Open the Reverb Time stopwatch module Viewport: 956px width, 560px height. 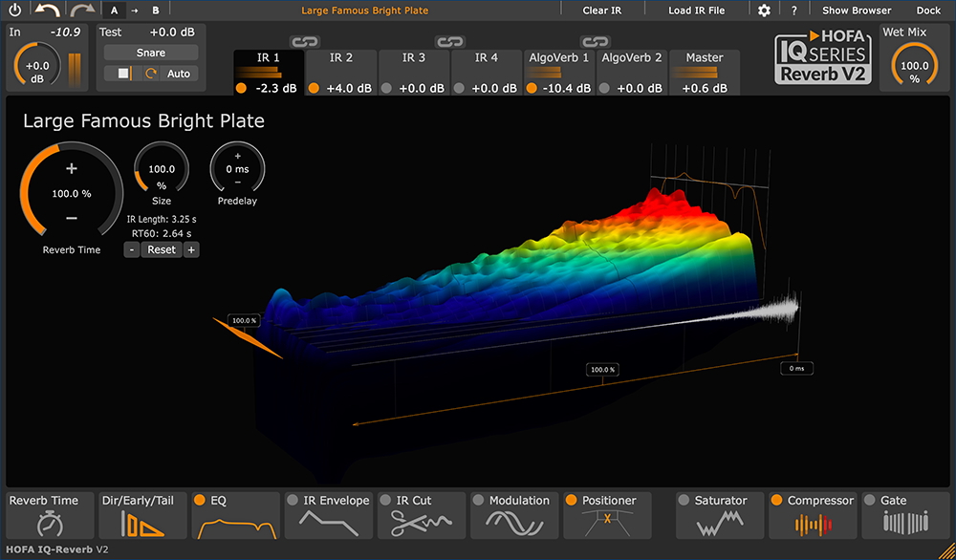click(51, 515)
